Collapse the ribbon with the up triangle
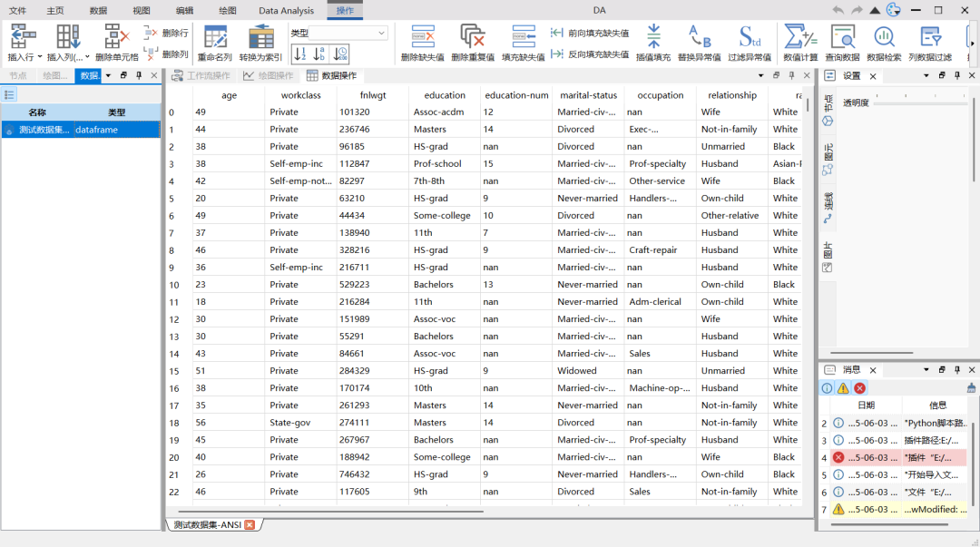This screenshot has width=980, height=547. pyautogui.click(x=875, y=10)
